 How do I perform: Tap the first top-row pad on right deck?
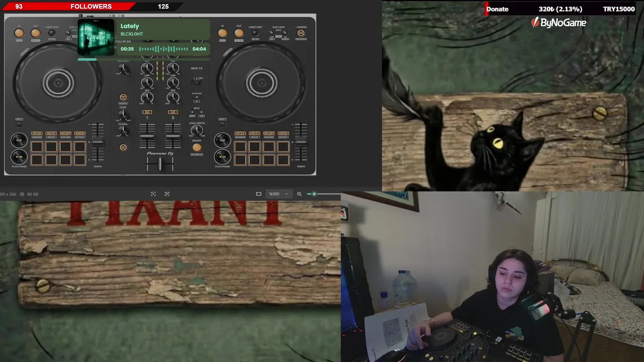[x=240, y=147]
